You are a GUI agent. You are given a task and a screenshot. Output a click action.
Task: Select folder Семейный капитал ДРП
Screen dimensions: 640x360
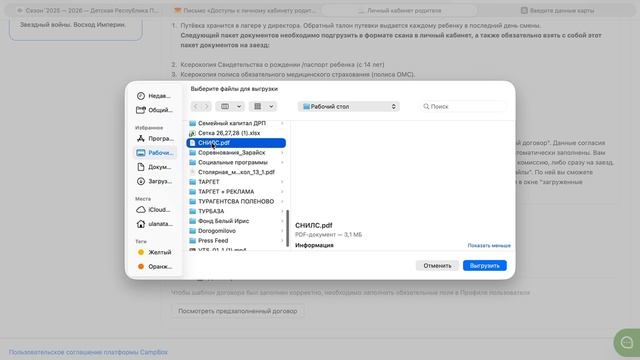[x=236, y=123]
